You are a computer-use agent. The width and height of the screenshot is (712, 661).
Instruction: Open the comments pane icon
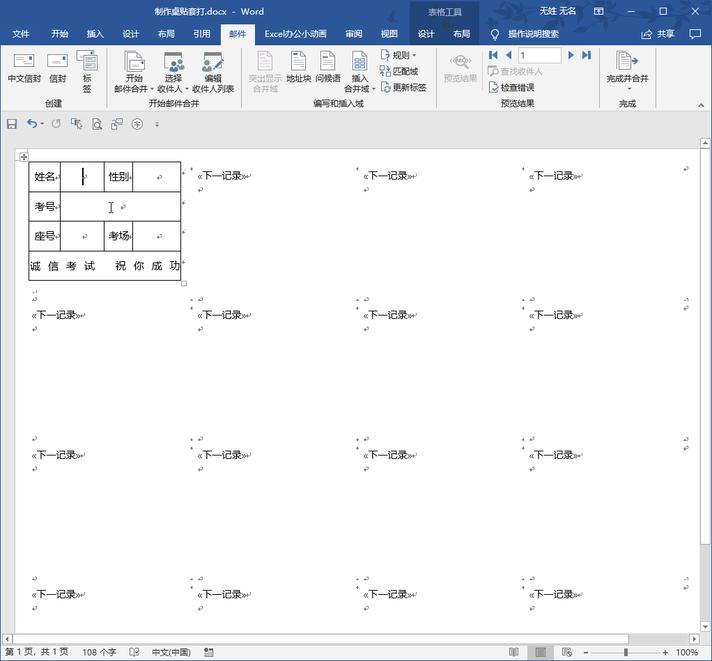[695, 34]
